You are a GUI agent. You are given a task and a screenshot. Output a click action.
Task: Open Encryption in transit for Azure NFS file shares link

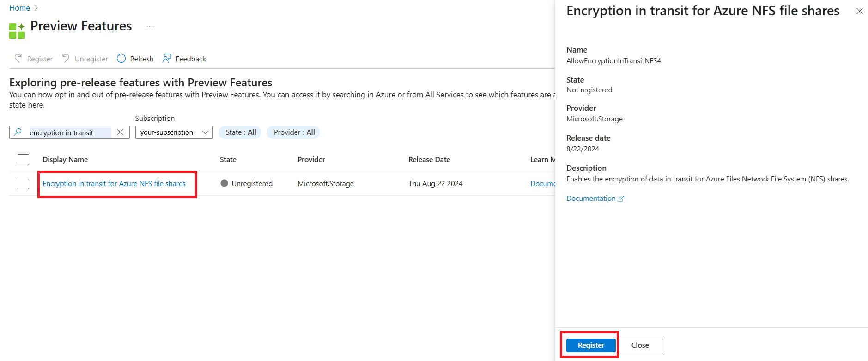pos(114,183)
